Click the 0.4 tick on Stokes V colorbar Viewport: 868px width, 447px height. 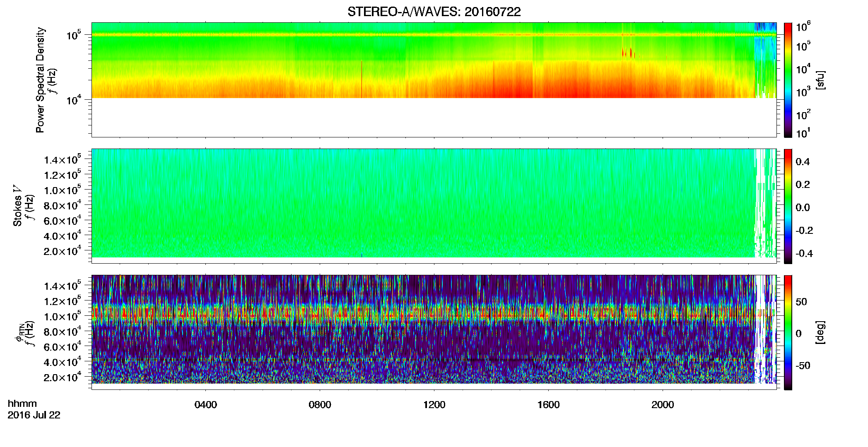pyautogui.click(x=803, y=162)
